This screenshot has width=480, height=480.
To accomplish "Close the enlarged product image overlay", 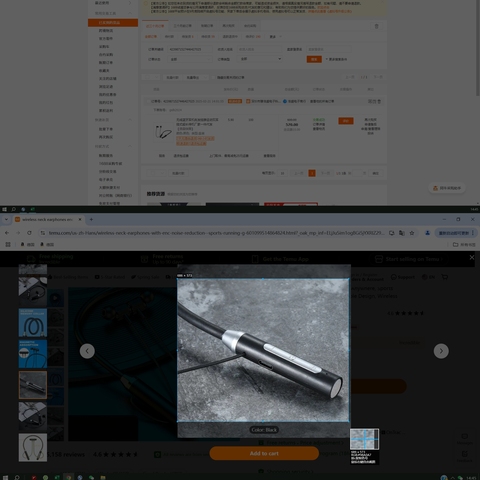I will point(472,257).
